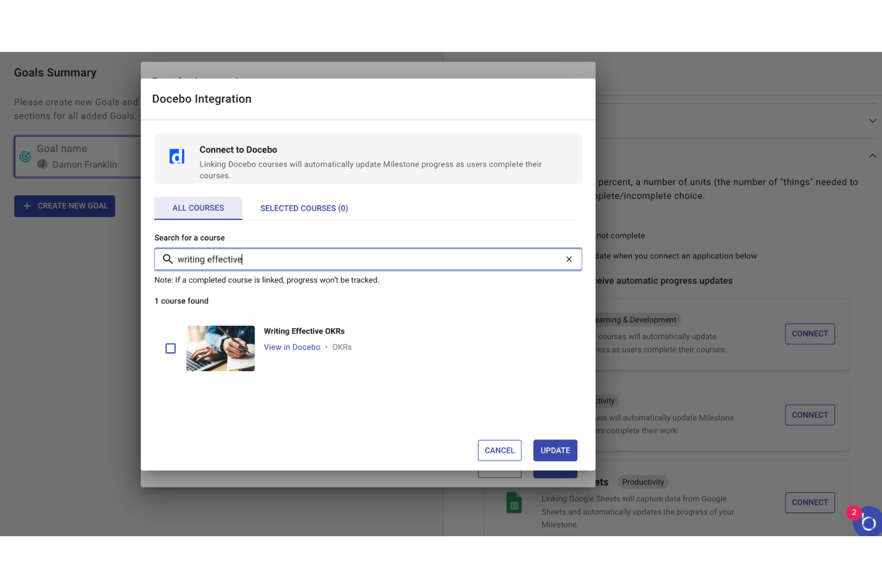Clear the search with the X icon
The width and height of the screenshot is (882, 588).
click(569, 259)
